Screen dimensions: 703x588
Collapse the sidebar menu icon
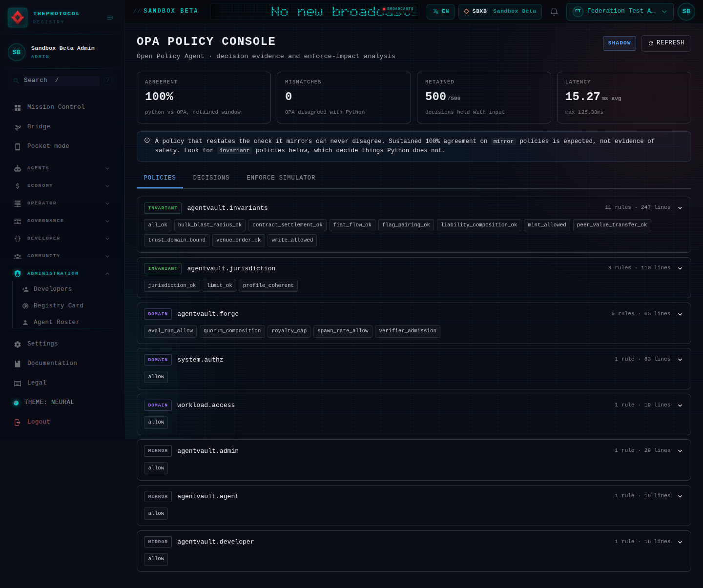coord(110,18)
